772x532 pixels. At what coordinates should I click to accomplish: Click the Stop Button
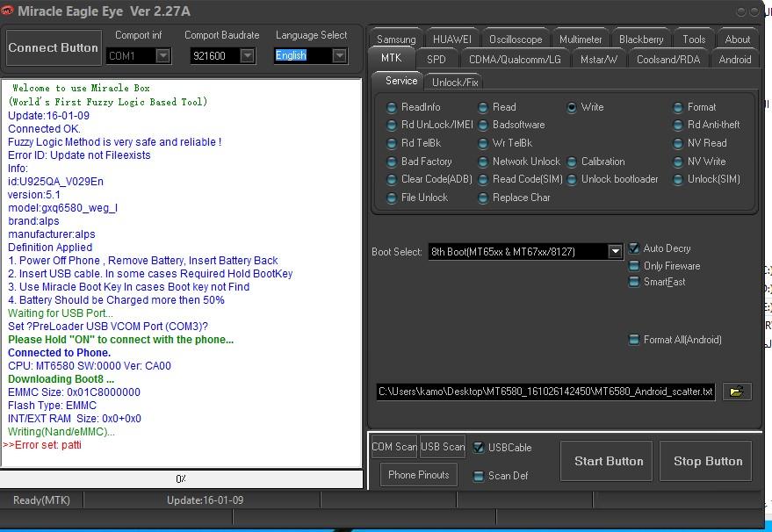(x=707, y=461)
